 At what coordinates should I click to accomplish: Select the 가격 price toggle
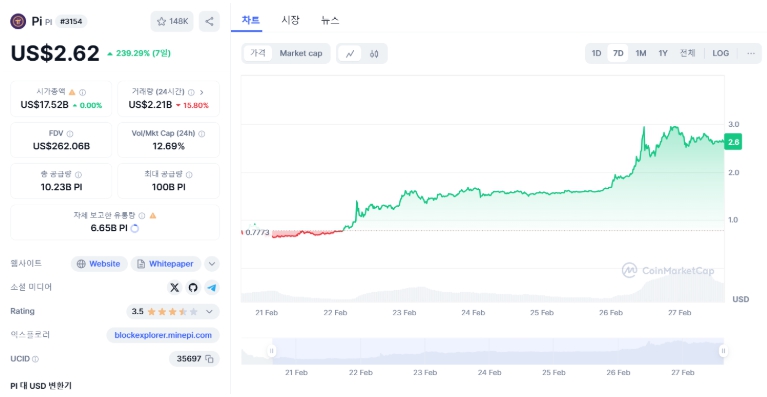point(258,53)
